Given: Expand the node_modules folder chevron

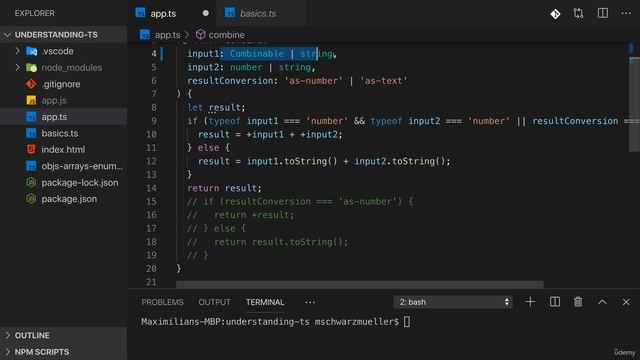Looking at the screenshot, I should tap(17, 67).
